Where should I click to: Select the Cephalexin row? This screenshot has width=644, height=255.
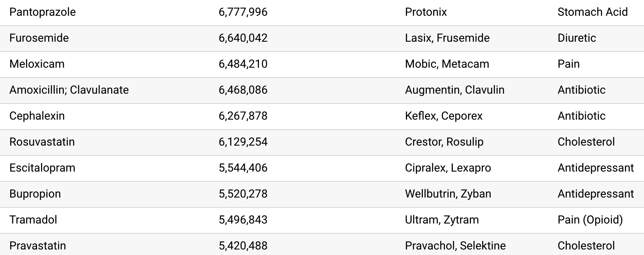[x=322, y=116]
